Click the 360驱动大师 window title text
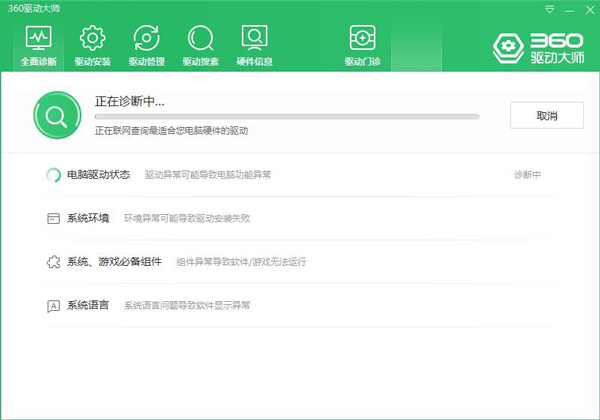The height and width of the screenshot is (420, 600). click(x=34, y=8)
